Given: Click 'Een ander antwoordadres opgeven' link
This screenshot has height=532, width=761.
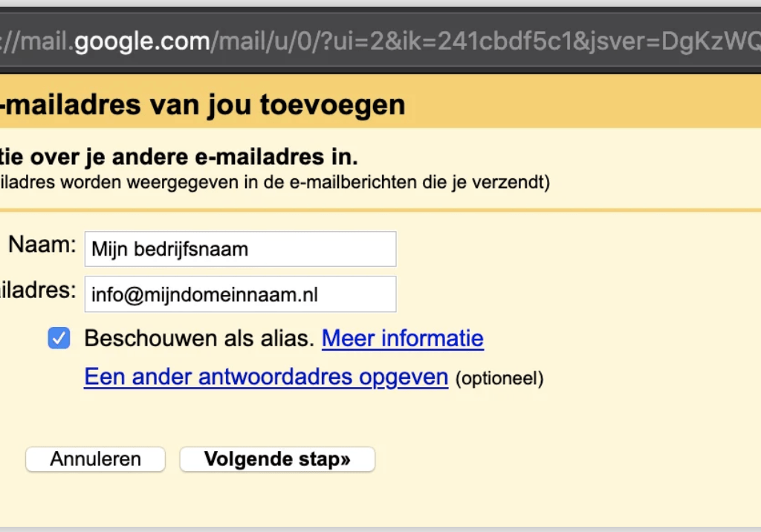Looking at the screenshot, I should [x=266, y=377].
